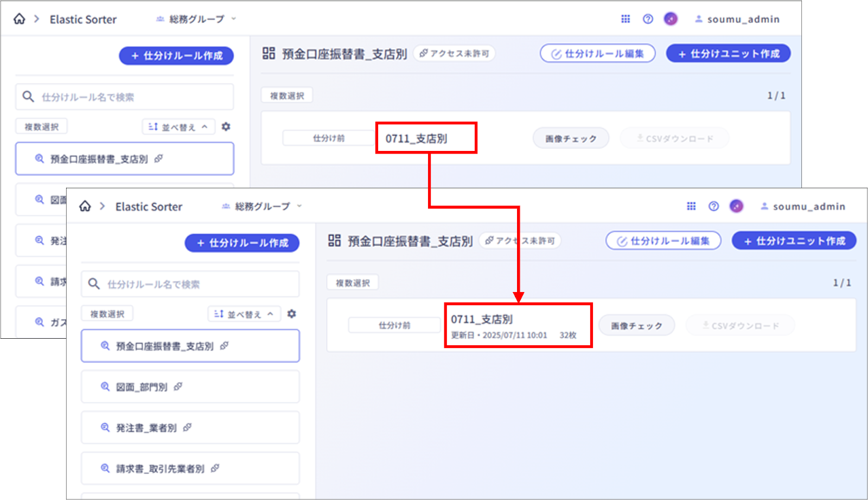The image size is (868, 500).
Task: Click the link icon beside 発注書_業者別
Action: [187, 427]
